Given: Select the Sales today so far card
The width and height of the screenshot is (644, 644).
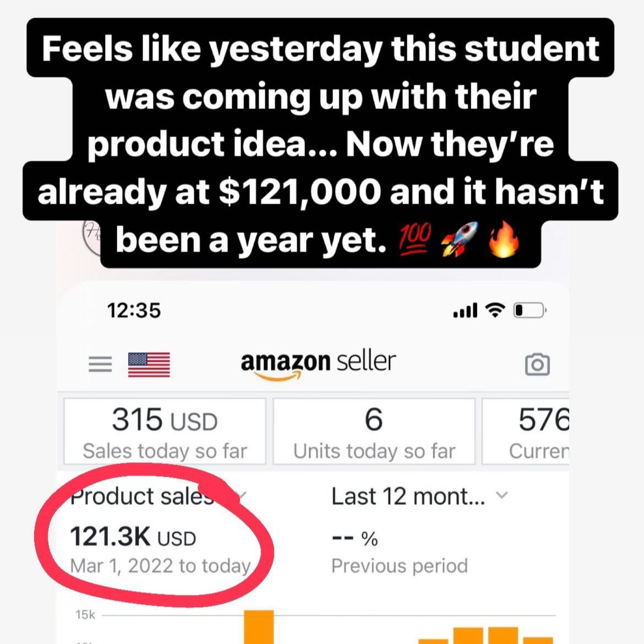Looking at the screenshot, I should point(165,432).
